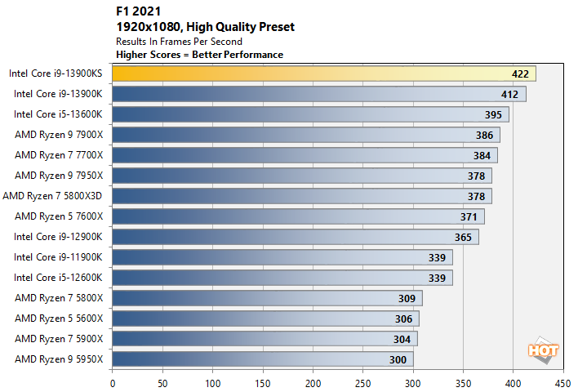The width and height of the screenshot is (578, 392).
Task: Click the "1920x1080, High Quality Preset" subtitle
Action: pos(206,27)
